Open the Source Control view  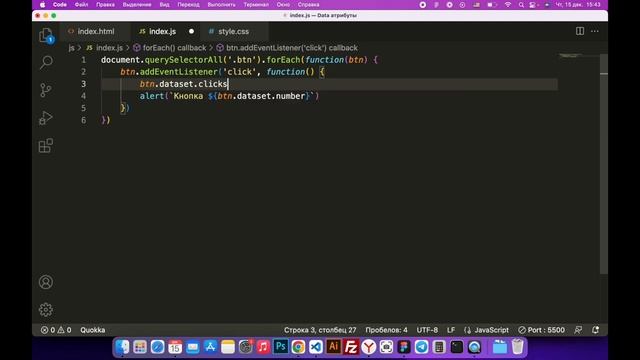pyautogui.click(x=46, y=90)
